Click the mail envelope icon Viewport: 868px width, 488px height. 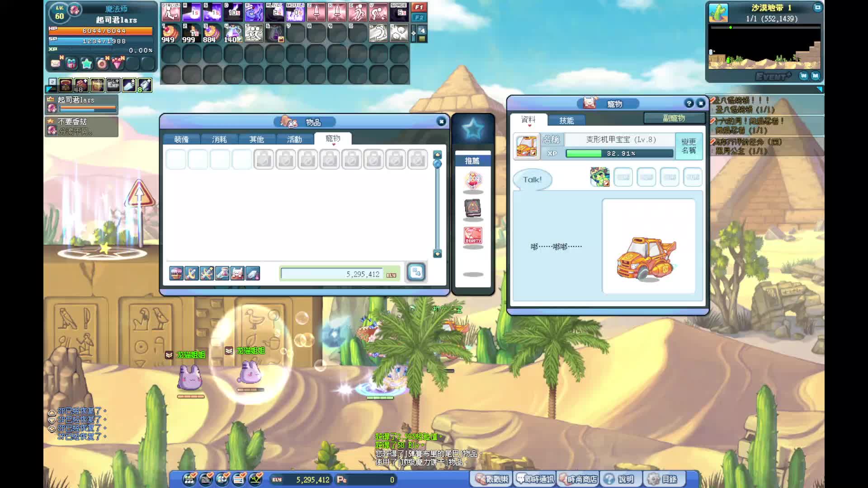(56, 64)
